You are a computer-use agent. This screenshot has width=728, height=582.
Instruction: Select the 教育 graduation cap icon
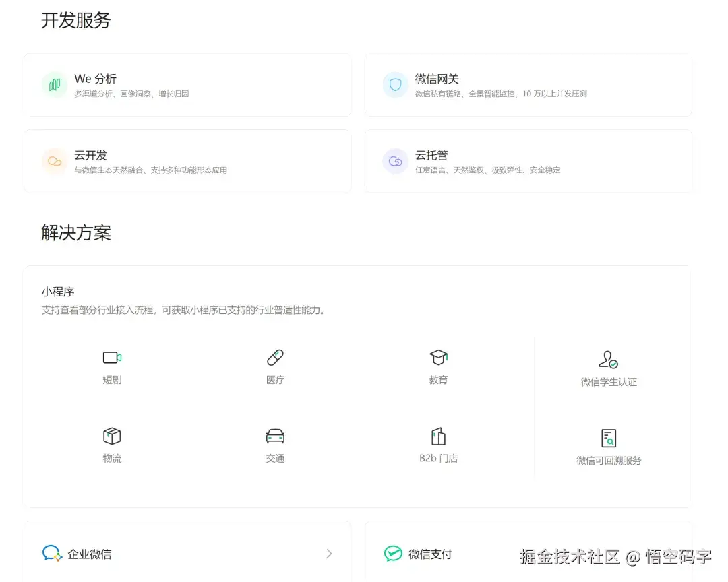[438, 358]
